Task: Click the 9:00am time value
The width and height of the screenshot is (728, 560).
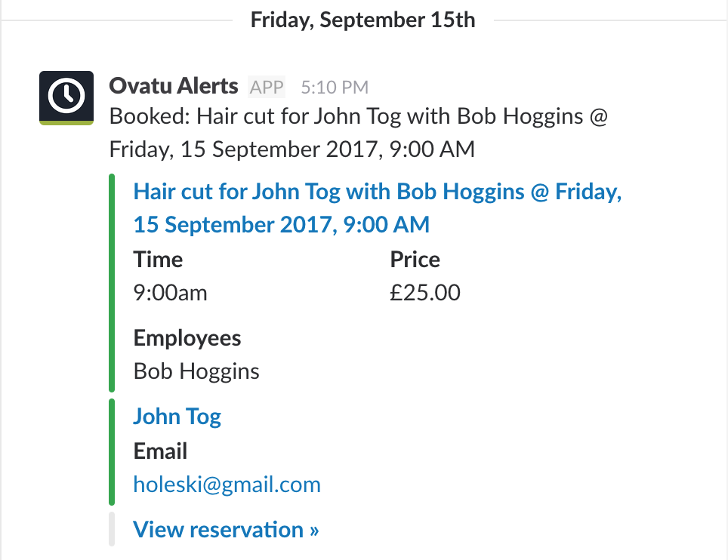Action: [x=170, y=293]
